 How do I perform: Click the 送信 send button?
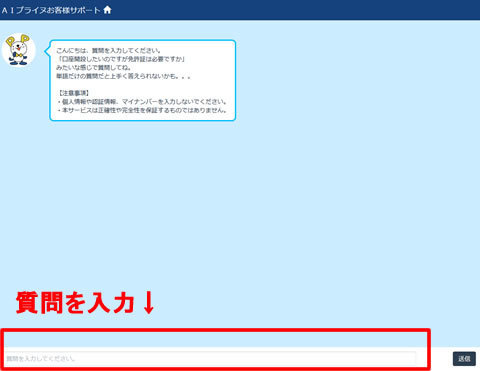coord(464,359)
